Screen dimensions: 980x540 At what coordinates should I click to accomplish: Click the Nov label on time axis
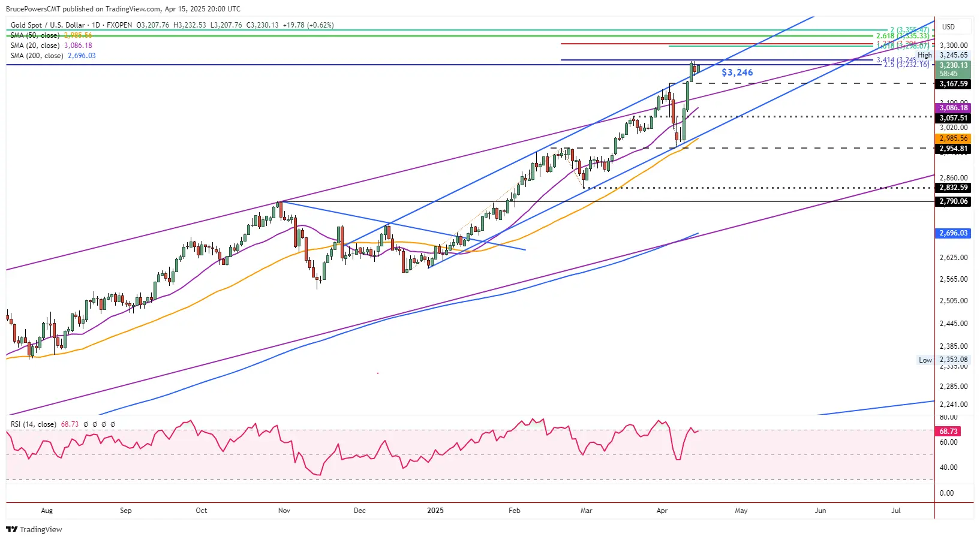[x=284, y=511]
